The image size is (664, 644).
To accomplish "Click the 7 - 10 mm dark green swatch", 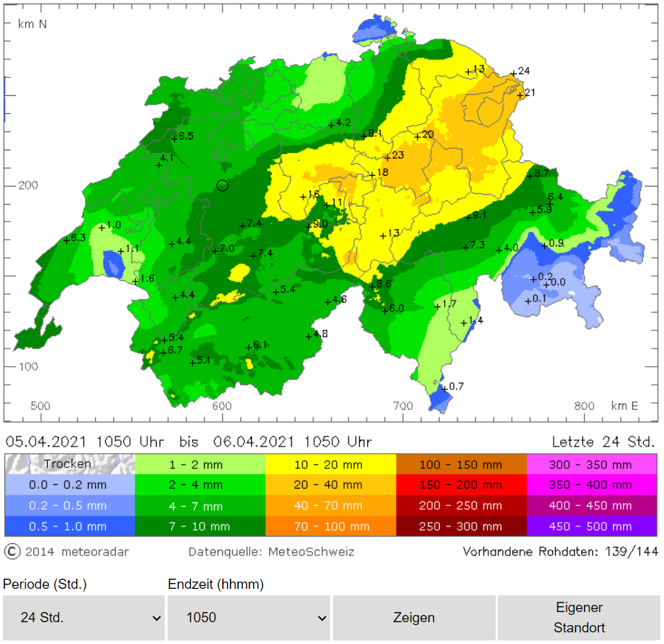I will pyautogui.click(x=200, y=526).
